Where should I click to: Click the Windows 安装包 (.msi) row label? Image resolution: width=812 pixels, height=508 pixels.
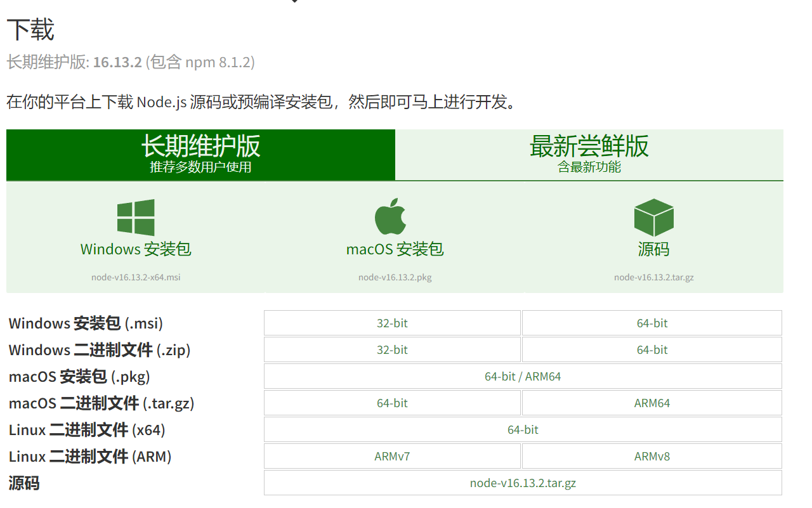tap(86, 323)
